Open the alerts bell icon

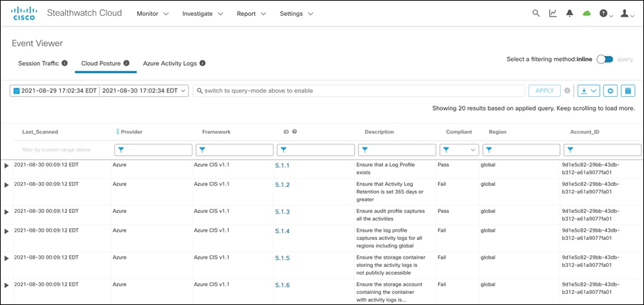click(570, 13)
